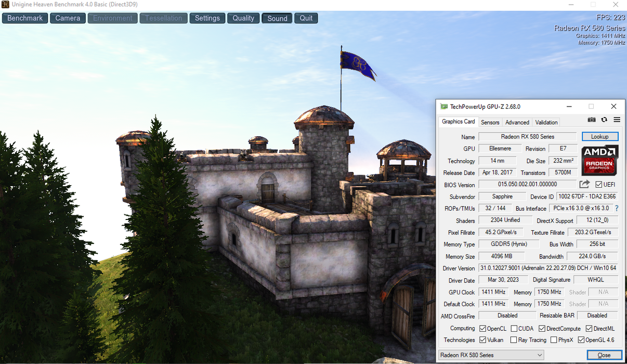Click the Subvendor value Sapphire

502,197
